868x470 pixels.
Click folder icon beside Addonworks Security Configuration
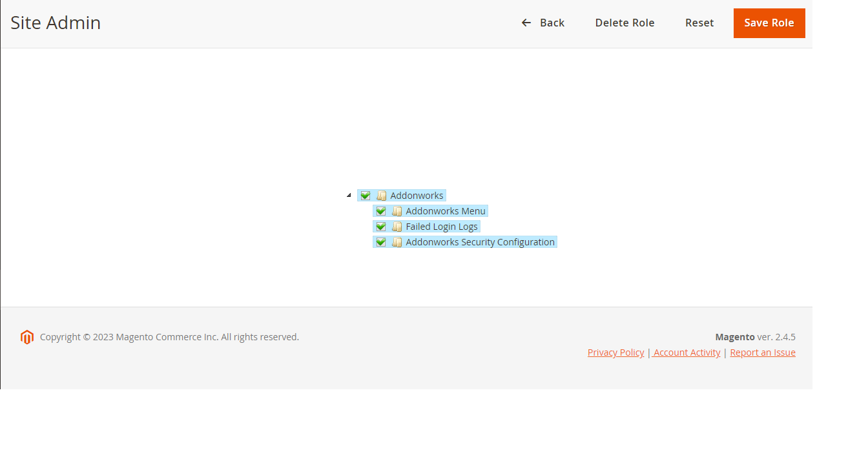pos(397,242)
